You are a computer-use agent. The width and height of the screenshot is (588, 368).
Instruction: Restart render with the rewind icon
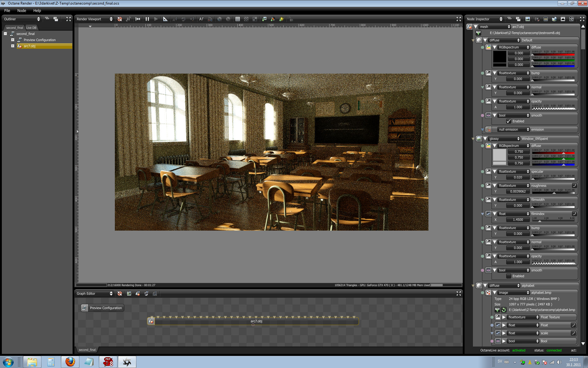(x=138, y=19)
